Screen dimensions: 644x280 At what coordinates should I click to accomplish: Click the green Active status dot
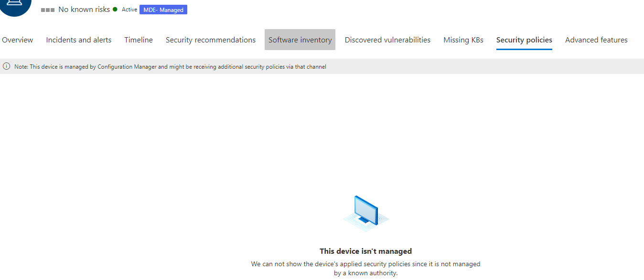click(115, 9)
